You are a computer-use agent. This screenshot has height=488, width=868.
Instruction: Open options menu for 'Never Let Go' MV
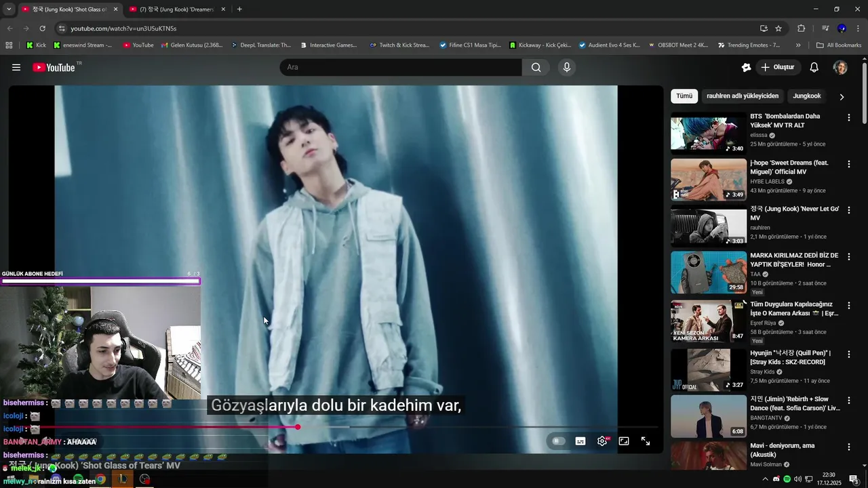pos(848,210)
